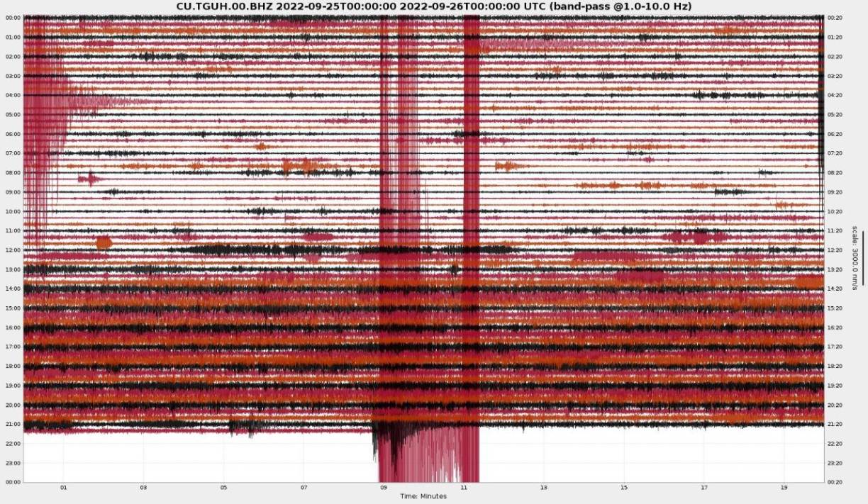Click the 21:00 hour label on left axis
The image size is (868, 504).
point(13,425)
